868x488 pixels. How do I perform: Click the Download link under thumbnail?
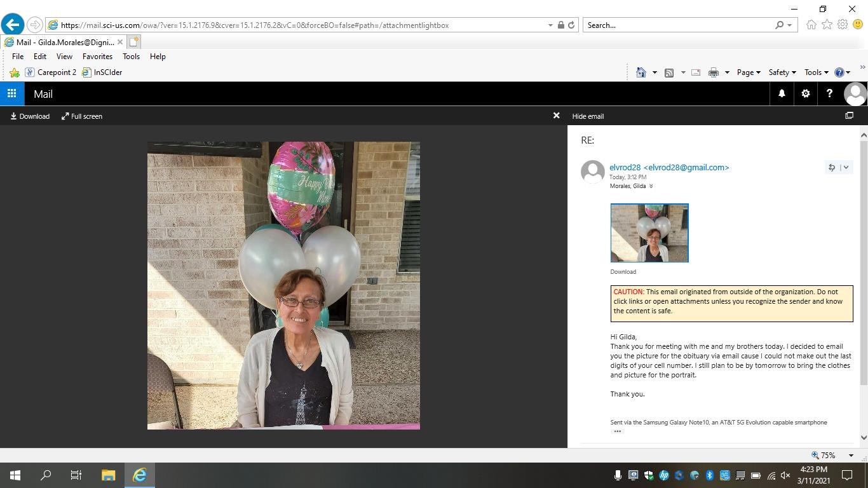pyautogui.click(x=623, y=272)
